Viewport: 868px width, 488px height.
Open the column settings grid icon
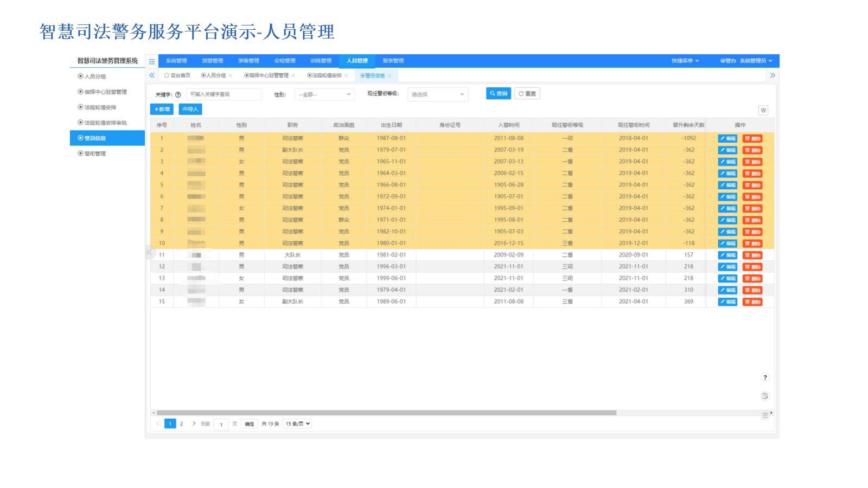coord(763,111)
